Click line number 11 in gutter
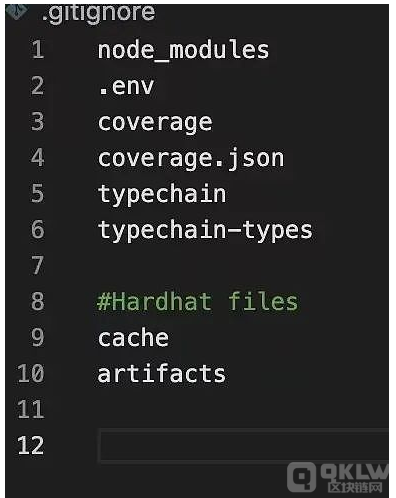The width and height of the screenshot is (396, 498). pyautogui.click(x=31, y=410)
